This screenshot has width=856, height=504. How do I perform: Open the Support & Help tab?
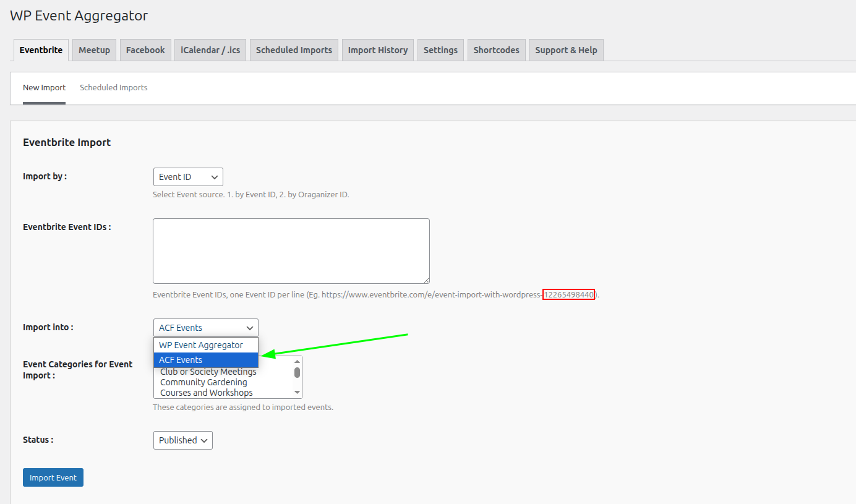click(x=566, y=50)
